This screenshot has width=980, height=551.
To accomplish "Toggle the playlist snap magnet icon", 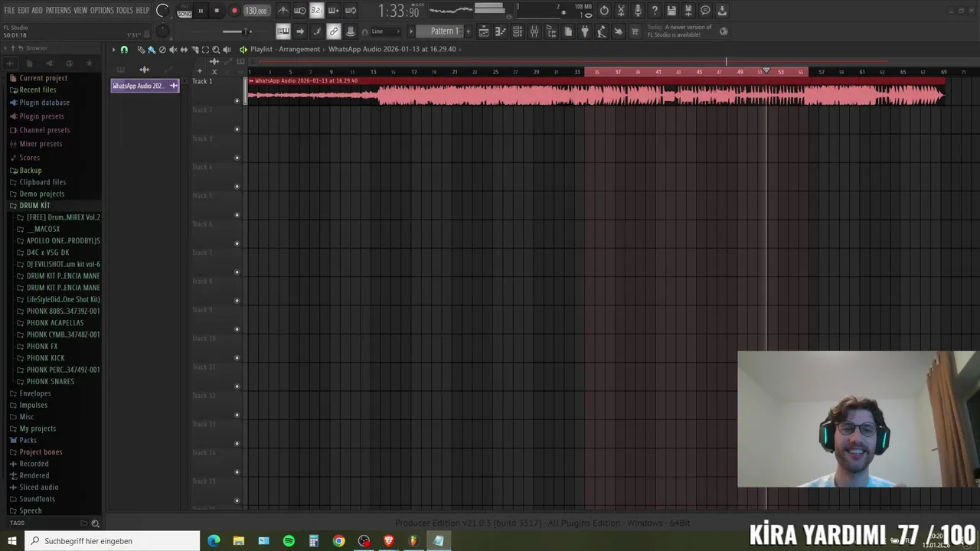I will (124, 49).
